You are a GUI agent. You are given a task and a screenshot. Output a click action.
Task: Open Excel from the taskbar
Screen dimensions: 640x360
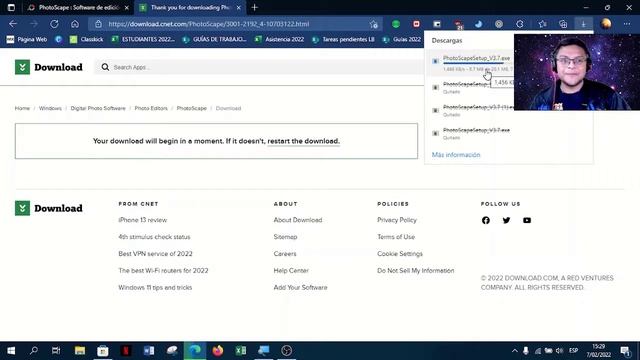point(241,351)
